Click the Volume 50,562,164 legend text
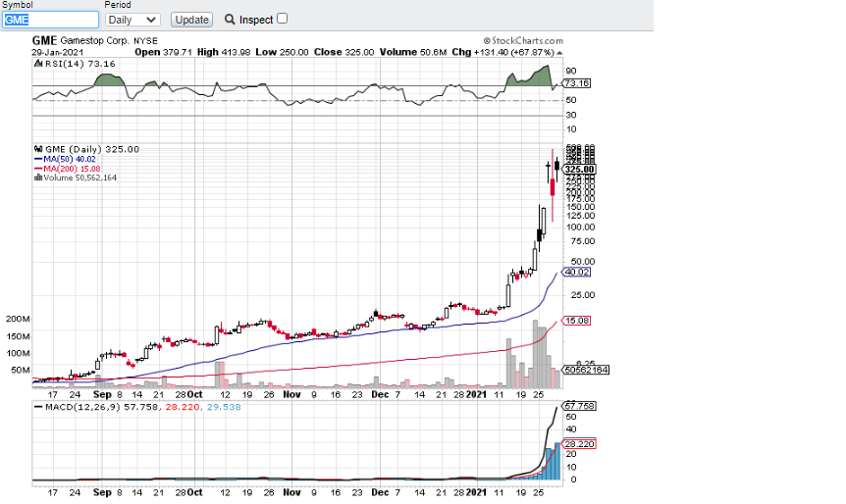Image resolution: width=846 pixels, height=504 pixels. tap(79, 177)
